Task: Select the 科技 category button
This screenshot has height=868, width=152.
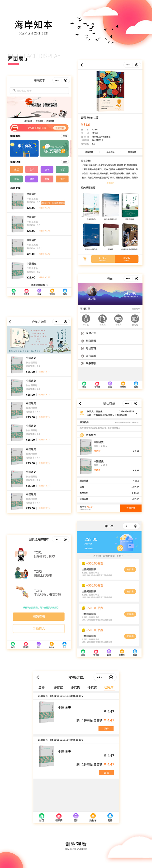Action: click(x=47, y=179)
